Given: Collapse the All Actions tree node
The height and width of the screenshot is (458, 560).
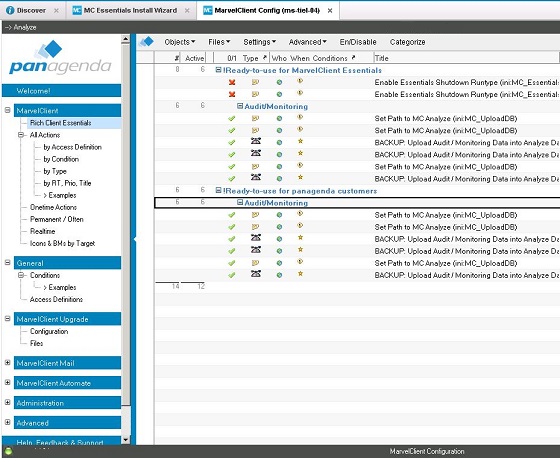Looking at the screenshot, I should [21, 135].
